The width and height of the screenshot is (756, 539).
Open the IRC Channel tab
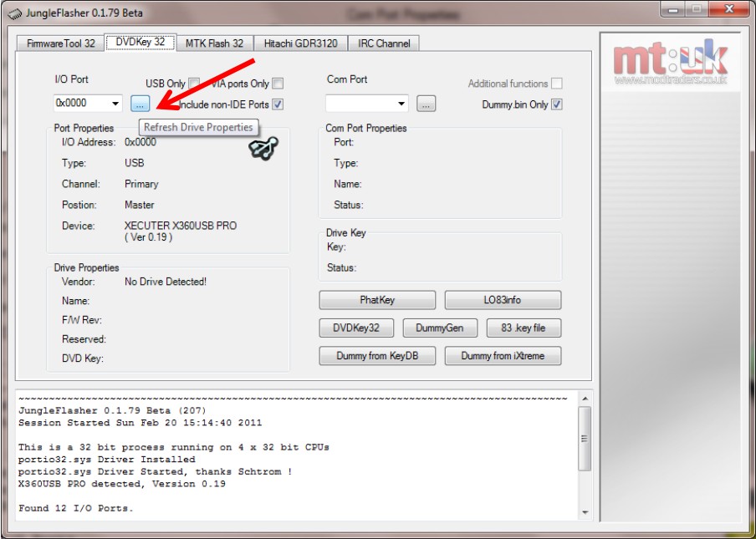384,43
